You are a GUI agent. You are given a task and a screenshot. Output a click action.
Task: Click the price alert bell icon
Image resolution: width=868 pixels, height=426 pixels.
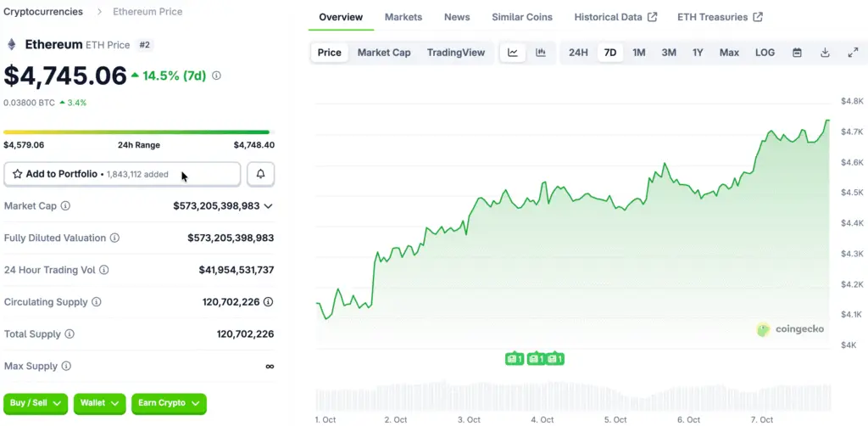click(260, 174)
